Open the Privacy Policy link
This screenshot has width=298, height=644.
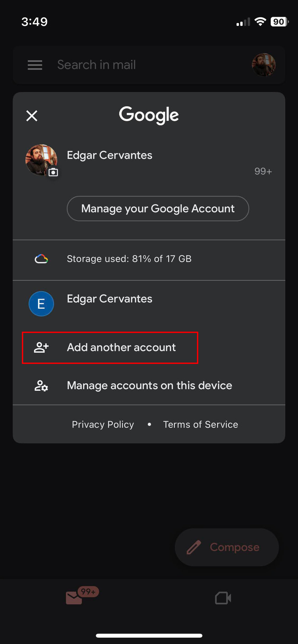point(103,425)
